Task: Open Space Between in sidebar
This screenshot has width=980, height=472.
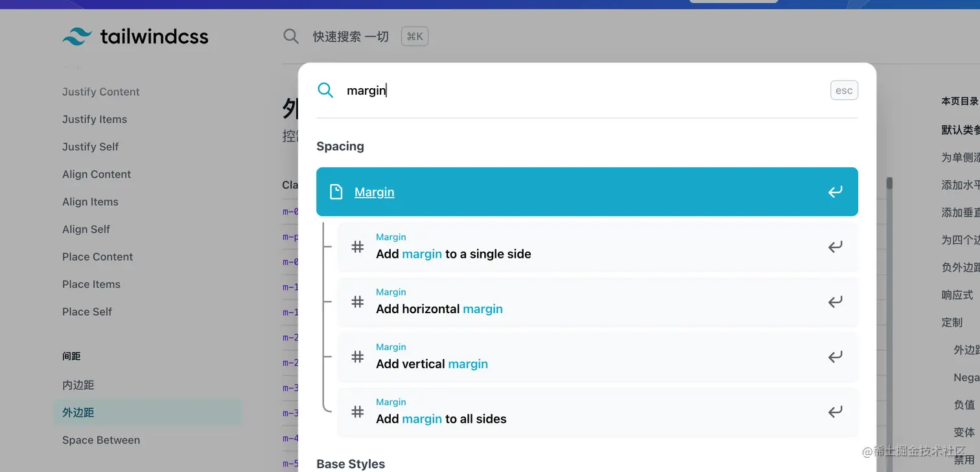Action: (x=101, y=440)
